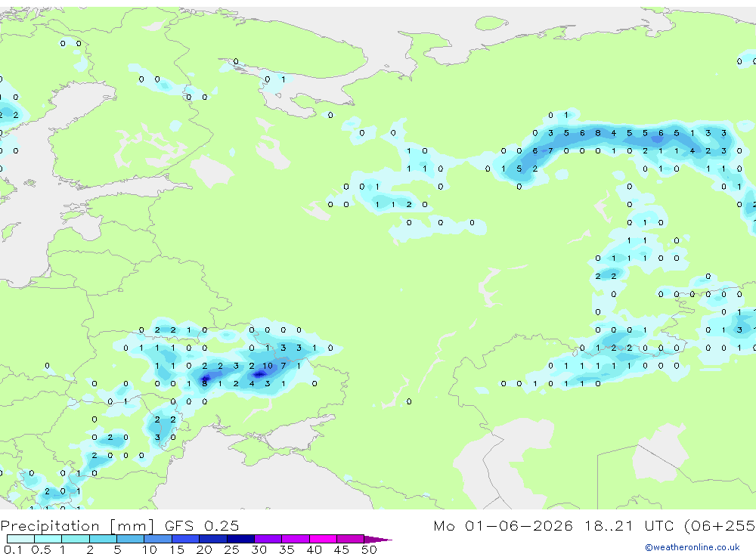The height and width of the screenshot is (554, 756).
Task: Click the 15–20 mm blue legend swatch
Action: point(185,539)
